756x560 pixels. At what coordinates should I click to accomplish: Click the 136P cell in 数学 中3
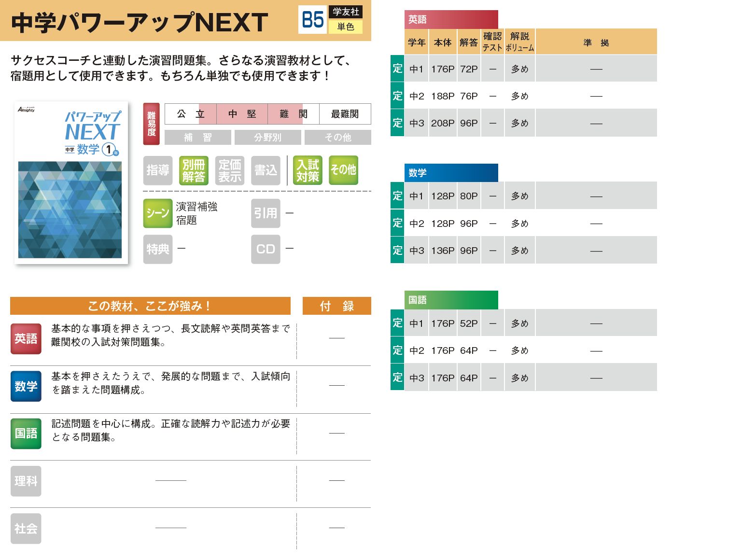coord(443,251)
